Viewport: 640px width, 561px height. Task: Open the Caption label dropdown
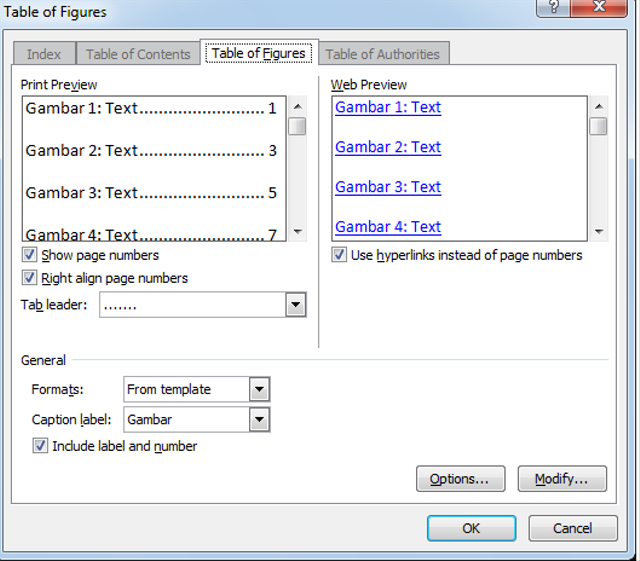(x=259, y=420)
